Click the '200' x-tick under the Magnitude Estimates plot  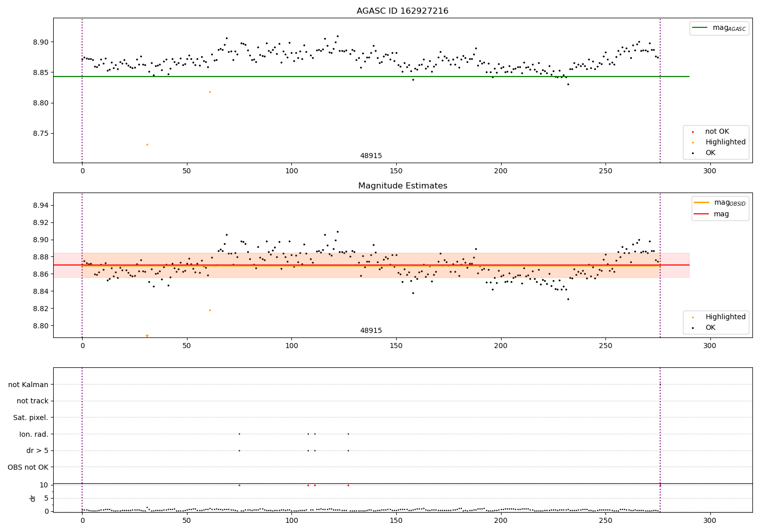pyautogui.click(x=501, y=346)
